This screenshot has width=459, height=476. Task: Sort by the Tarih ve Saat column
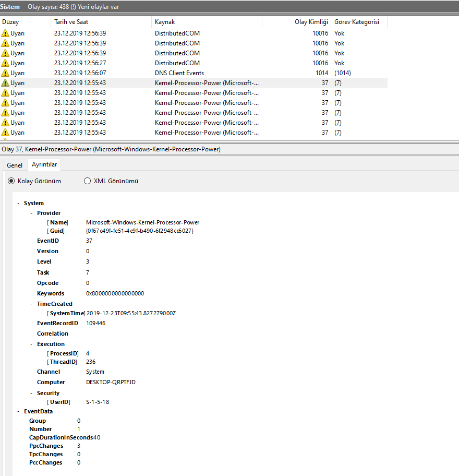click(101, 22)
